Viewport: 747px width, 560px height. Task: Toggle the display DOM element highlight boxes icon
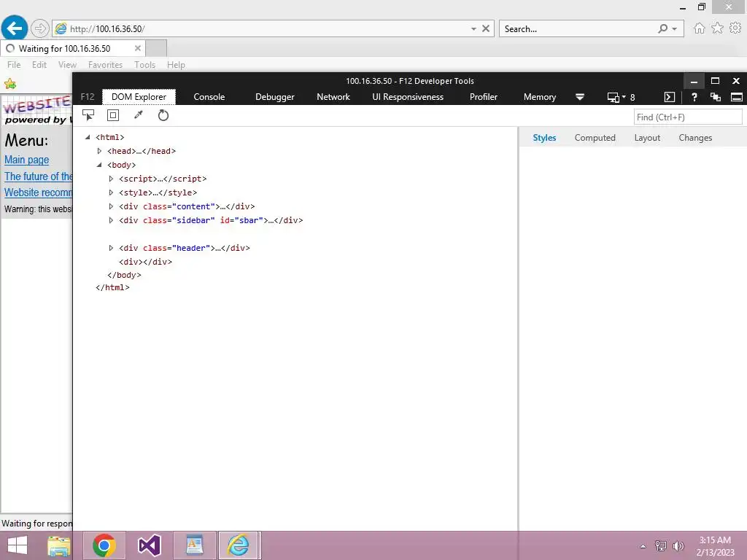coord(113,115)
